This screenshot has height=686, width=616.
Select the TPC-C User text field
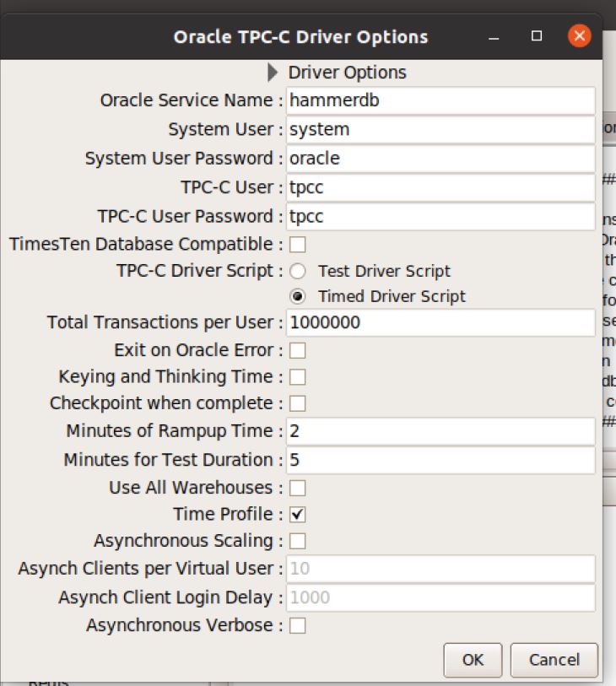pos(440,187)
